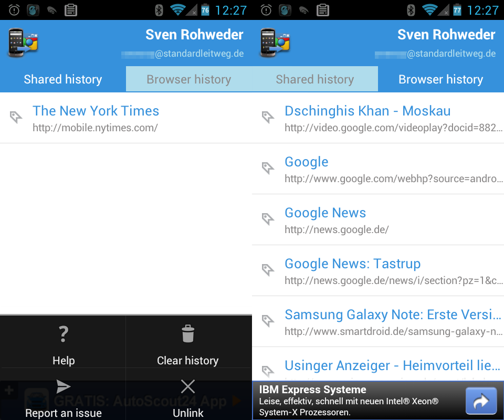Tap the Wi-Fi status icon in right screen
The height and width of the screenshot is (420, 504).
click(429, 10)
